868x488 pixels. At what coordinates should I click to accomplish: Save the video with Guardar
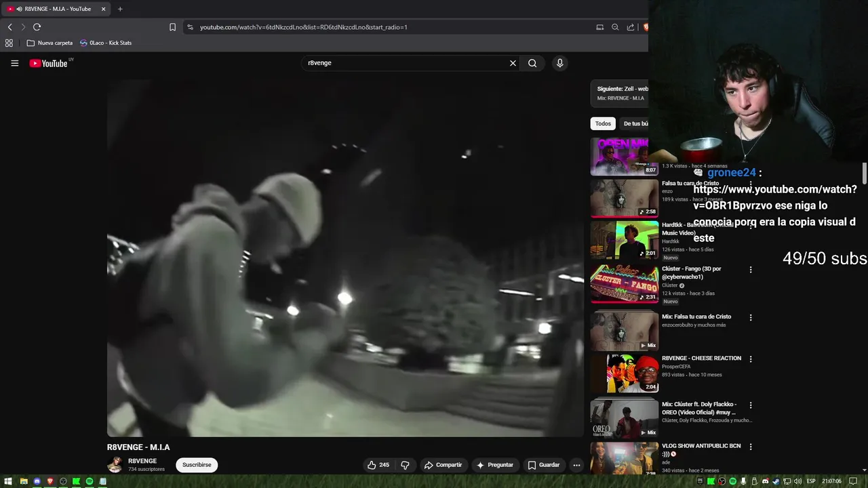pyautogui.click(x=544, y=465)
